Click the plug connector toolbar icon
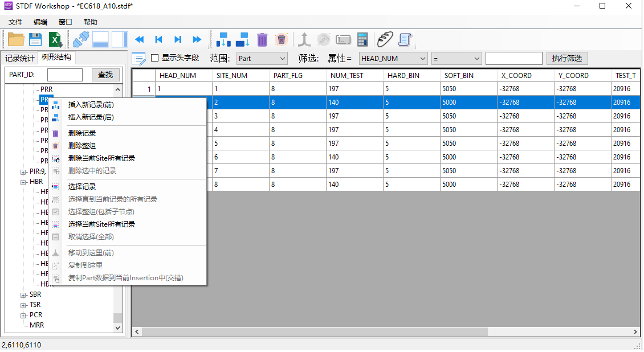 pos(81,39)
